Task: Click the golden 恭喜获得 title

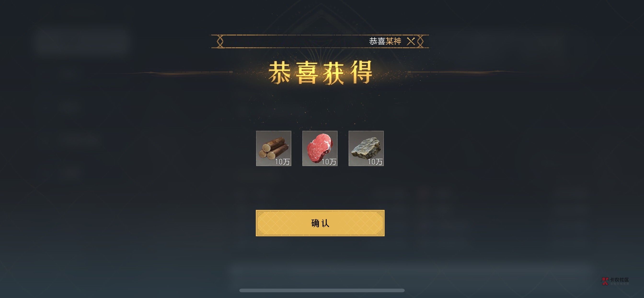Action: coord(320,73)
